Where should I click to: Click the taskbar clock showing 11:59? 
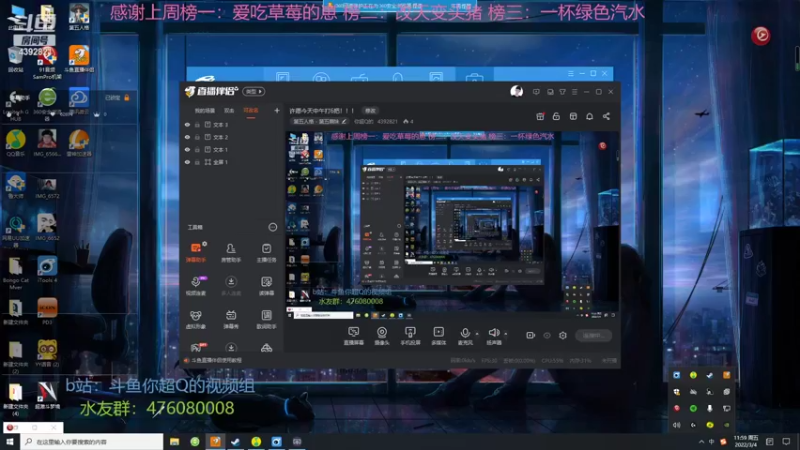[746, 442]
